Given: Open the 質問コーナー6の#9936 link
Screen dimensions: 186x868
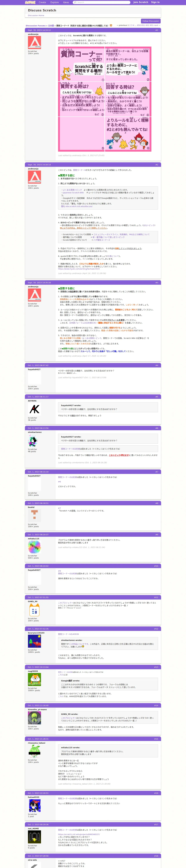Looking at the screenshot, I should click(x=69, y=634).
